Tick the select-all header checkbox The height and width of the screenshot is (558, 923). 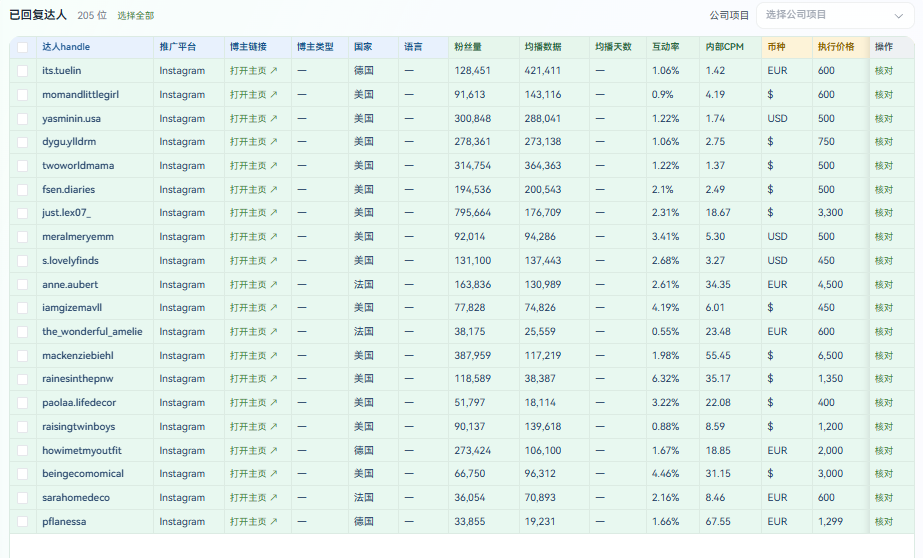coord(22,47)
